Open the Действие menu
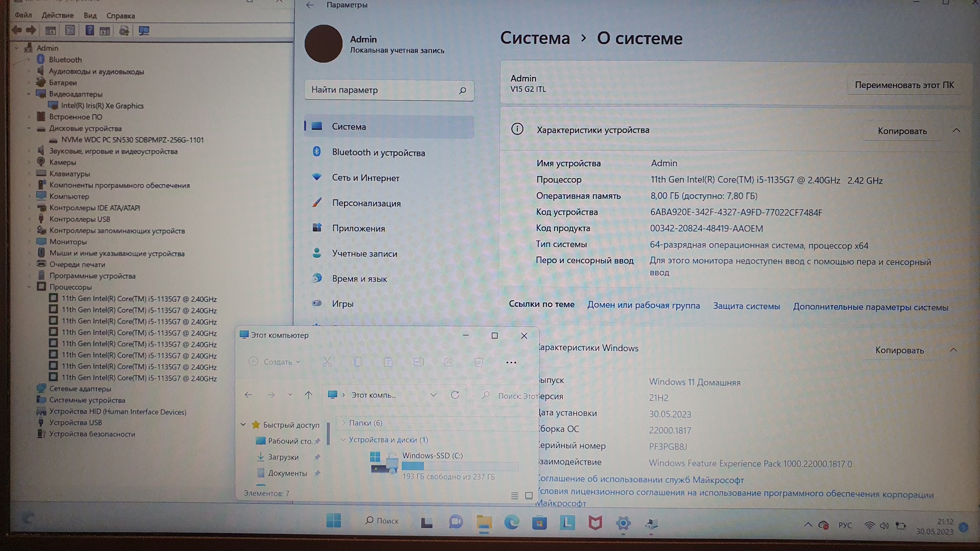980x551 pixels. click(57, 15)
